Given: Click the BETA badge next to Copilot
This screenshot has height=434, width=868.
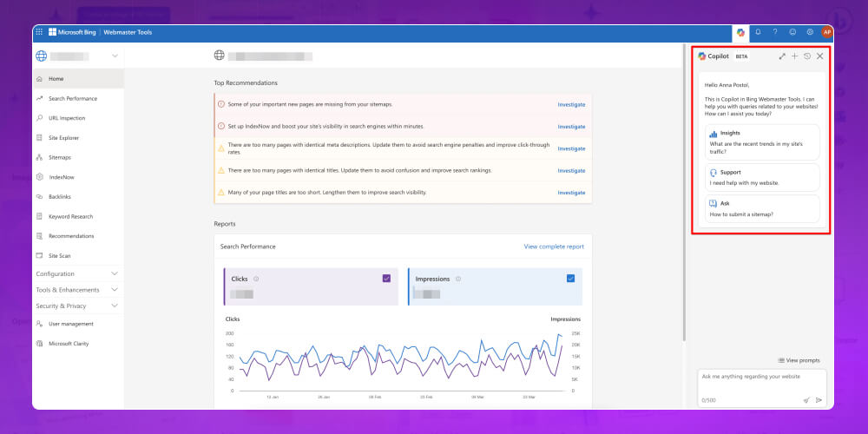Looking at the screenshot, I should pyautogui.click(x=741, y=56).
